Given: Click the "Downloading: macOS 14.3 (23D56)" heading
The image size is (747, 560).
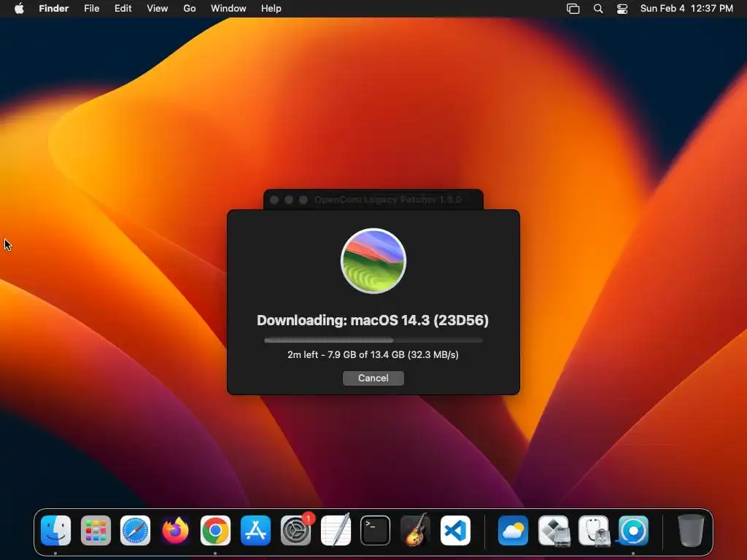Looking at the screenshot, I should tap(373, 320).
